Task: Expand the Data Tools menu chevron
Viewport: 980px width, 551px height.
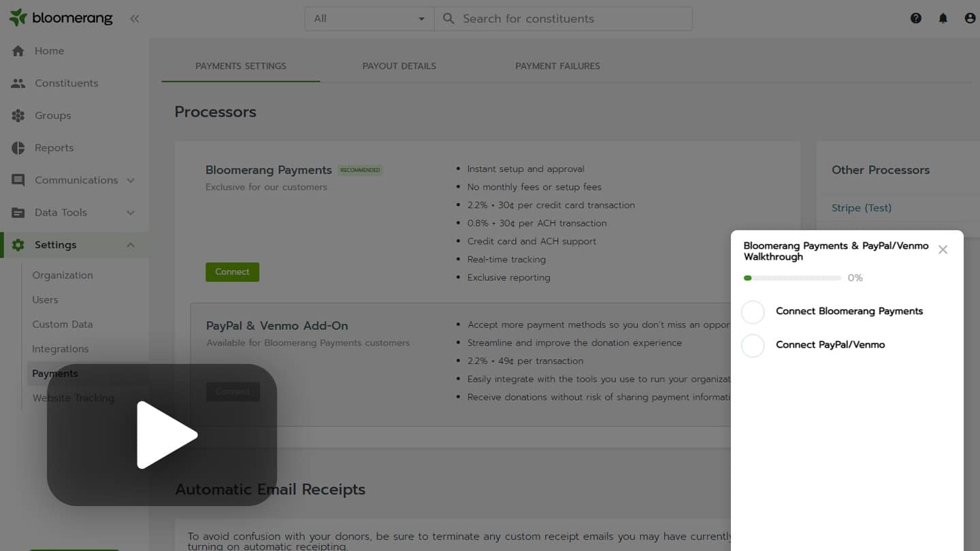Action: coord(131,213)
